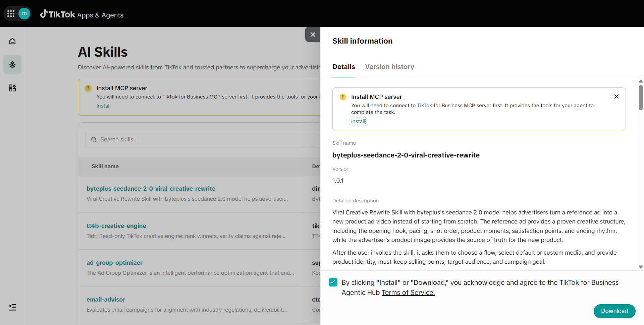644x325 pixels.
Task: Click the 'Tldr: Read-only TikTok creative engine' description
Action: pyautogui.click(x=186, y=236)
